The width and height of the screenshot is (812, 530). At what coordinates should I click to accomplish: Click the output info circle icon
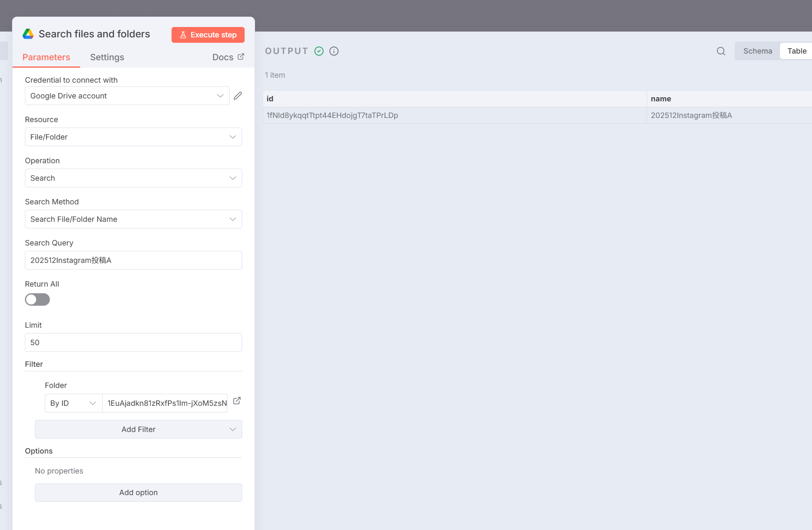(x=334, y=51)
